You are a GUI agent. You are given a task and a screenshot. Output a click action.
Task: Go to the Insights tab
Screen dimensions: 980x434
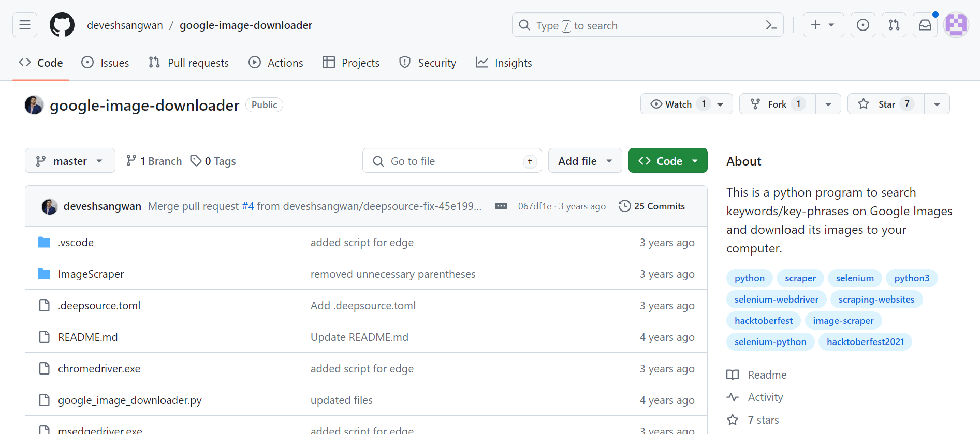(504, 63)
